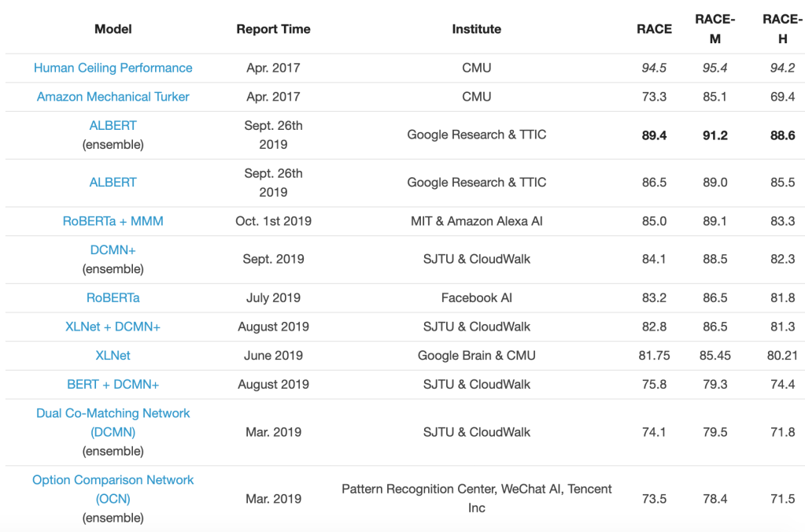Open the RoBERTa + MMM model link

(113, 221)
